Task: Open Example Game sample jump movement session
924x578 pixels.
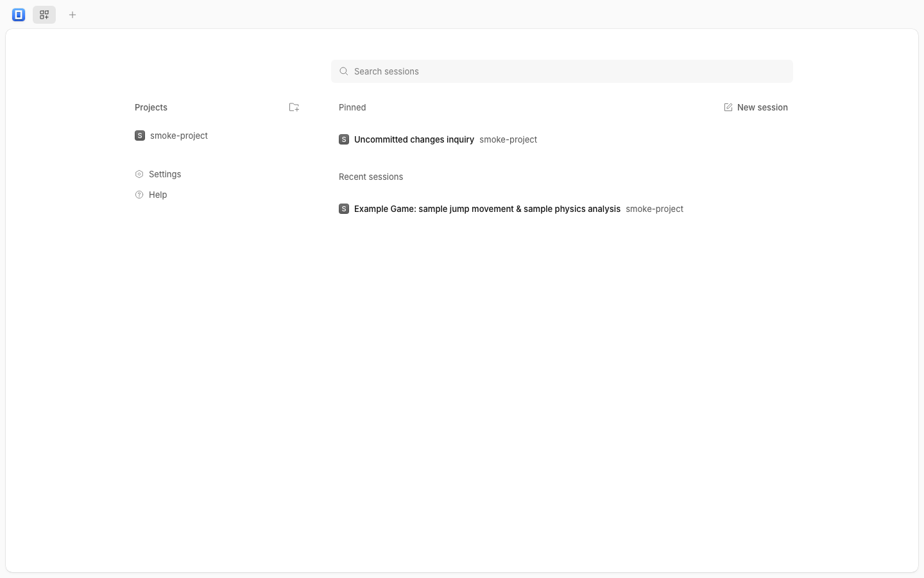Action: click(487, 209)
